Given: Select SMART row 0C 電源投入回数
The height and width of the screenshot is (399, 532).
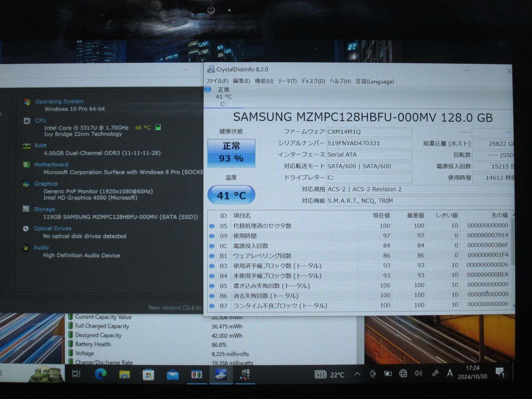Looking at the screenshot, I should pos(359,246).
